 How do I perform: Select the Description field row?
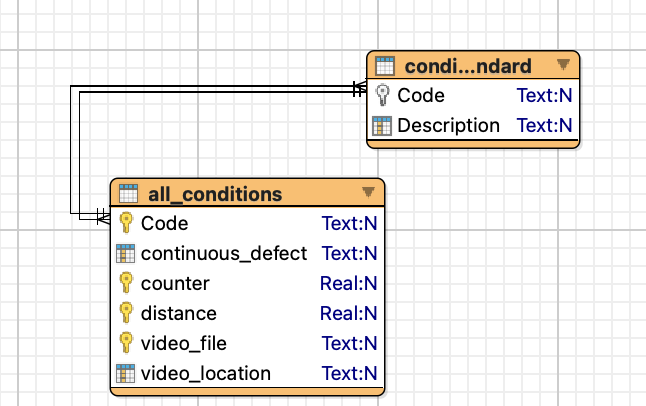pyautogui.click(x=473, y=125)
